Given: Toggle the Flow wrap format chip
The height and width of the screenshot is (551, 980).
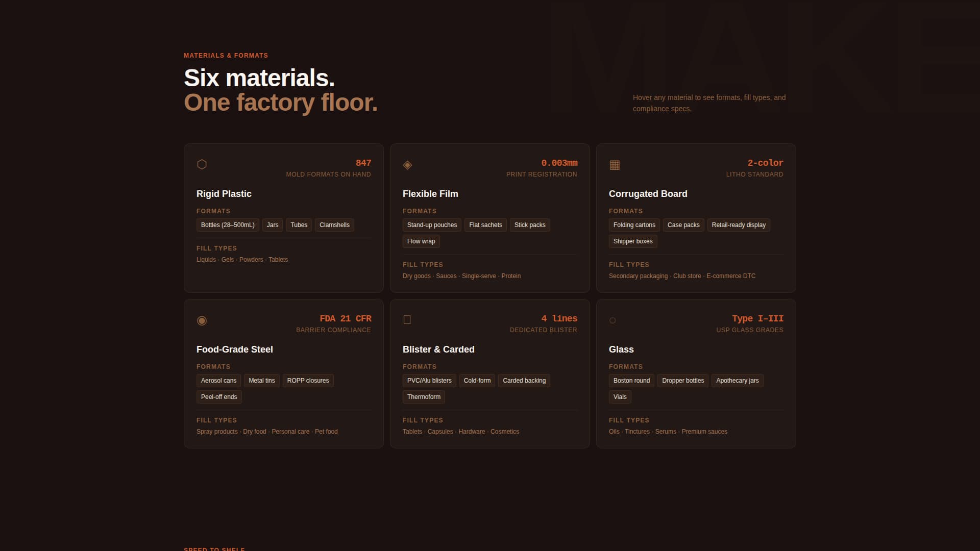Looking at the screenshot, I should pos(421,241).
